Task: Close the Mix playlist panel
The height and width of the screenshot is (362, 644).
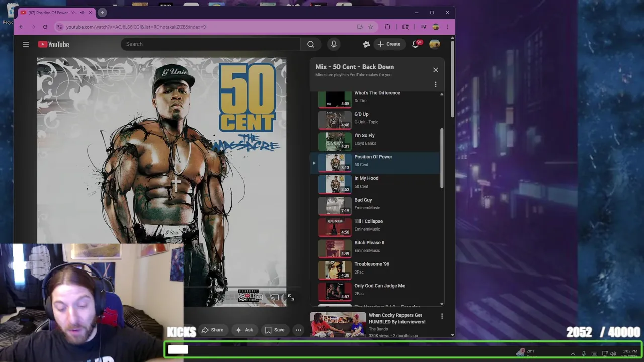Action: (x=436, y=70)
